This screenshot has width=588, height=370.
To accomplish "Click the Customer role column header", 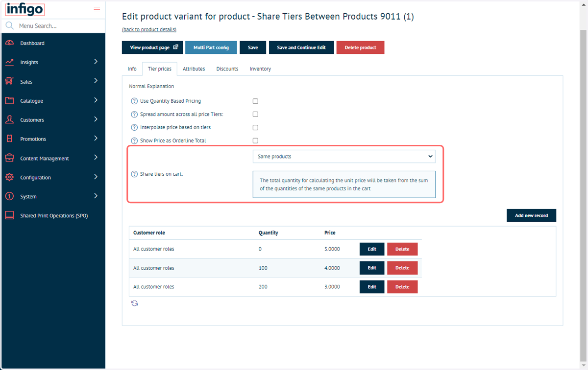I will tap(149, 233).
